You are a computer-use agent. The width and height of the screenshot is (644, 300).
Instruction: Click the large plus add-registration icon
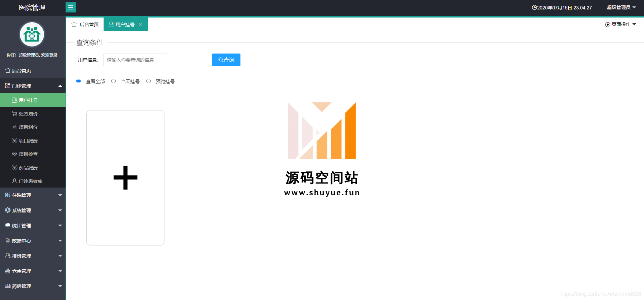[125, 177]
